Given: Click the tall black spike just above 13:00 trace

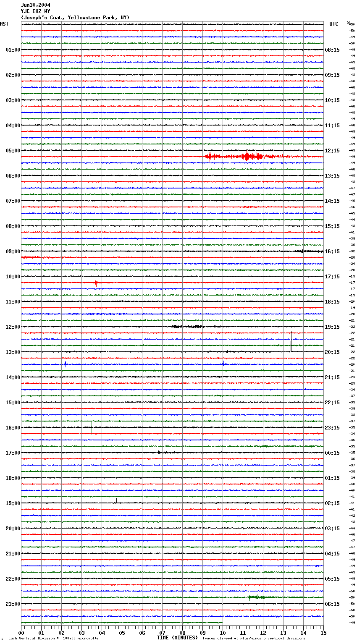Looking at the screenshot, I should click(291, 341).
